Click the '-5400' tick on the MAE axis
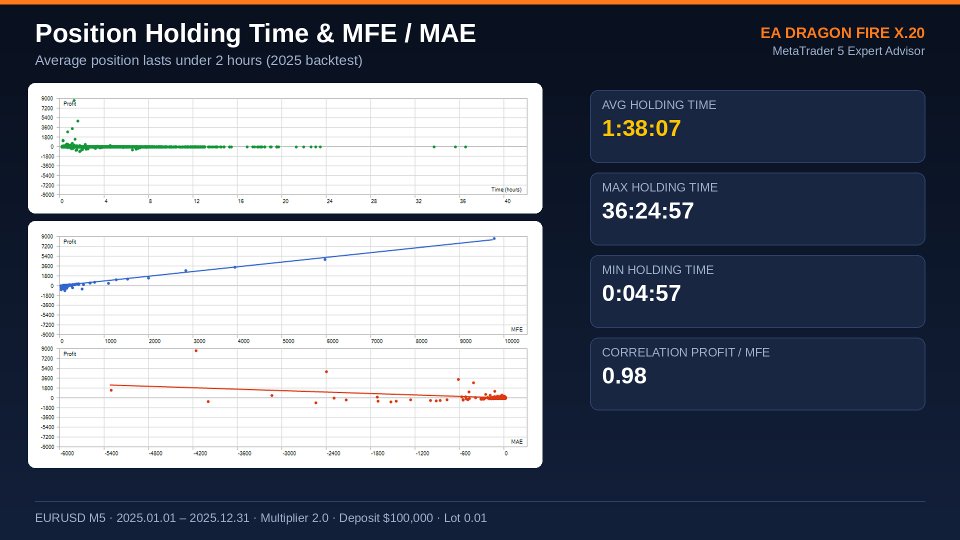Viewport: 960px width, 540px height. (111, 454)
